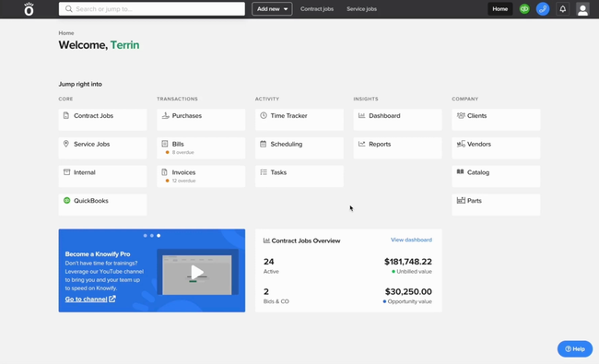Open Contract jobs in the top navigation

pyautogui.click(x=317, y=9)
